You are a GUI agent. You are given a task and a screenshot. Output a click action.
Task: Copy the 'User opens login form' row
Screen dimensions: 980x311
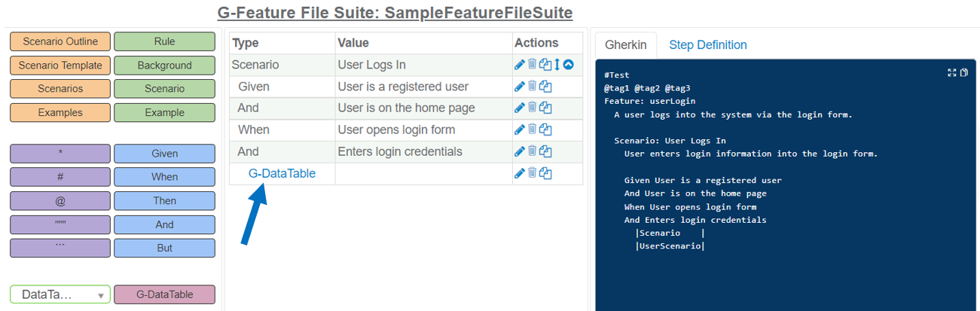pos(545,130)
